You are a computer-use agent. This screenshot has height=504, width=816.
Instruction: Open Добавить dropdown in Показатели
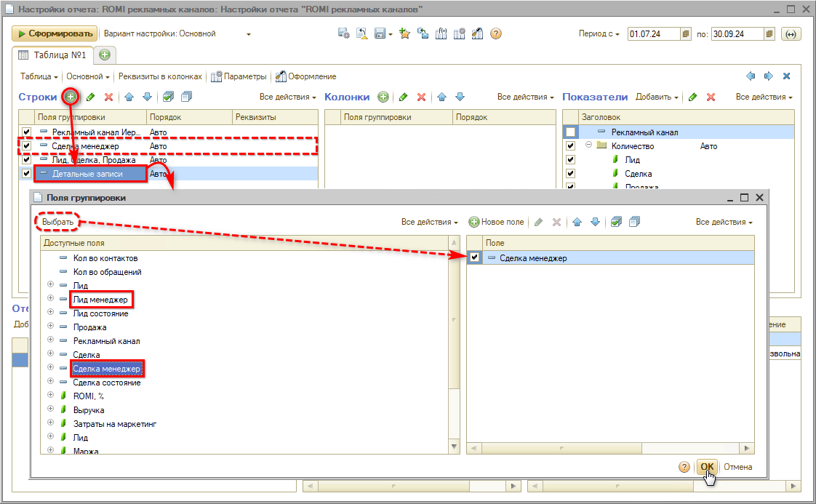pos(657,97)
